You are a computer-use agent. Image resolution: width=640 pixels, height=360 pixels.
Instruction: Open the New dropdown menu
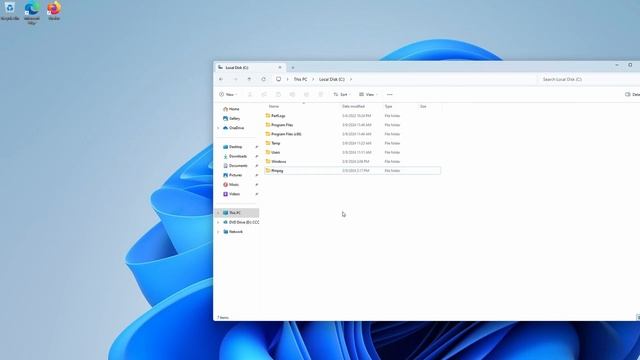228,95
